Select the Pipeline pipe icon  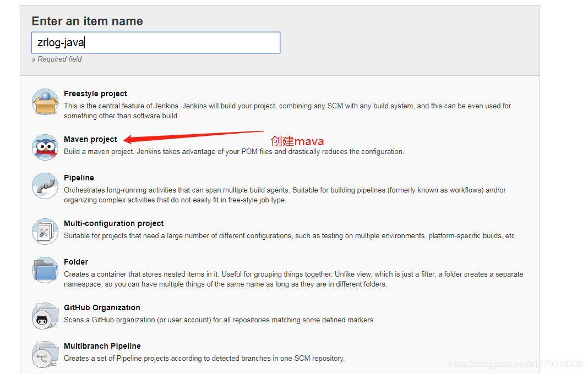coord(45,186)
